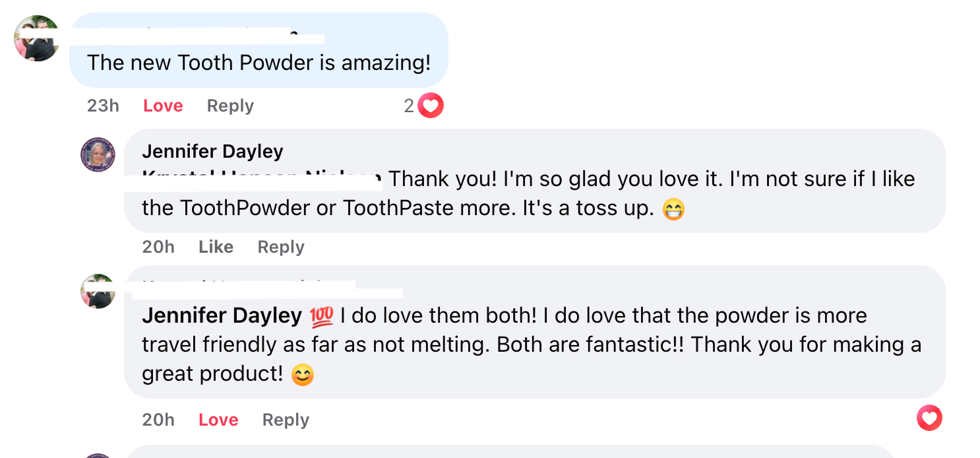Toggle Love on the "travel friendly" reply
980x458 pixels.
pos(218,420)
